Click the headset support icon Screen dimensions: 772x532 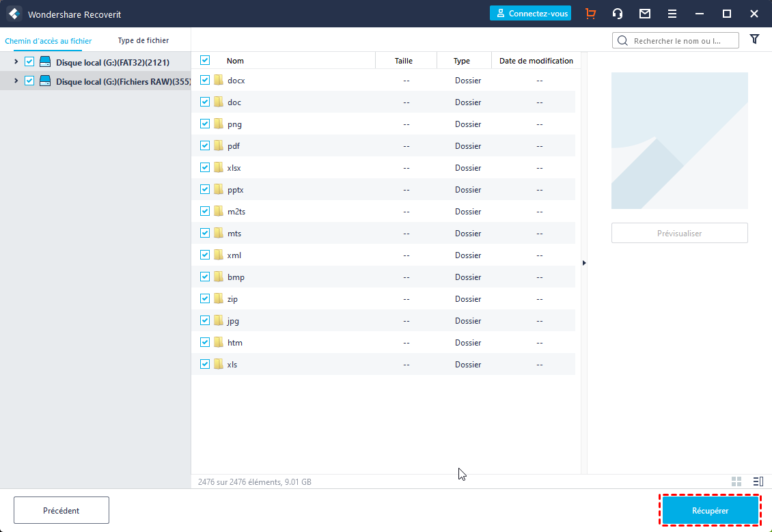pyautogui.click(x=618, y=14)
